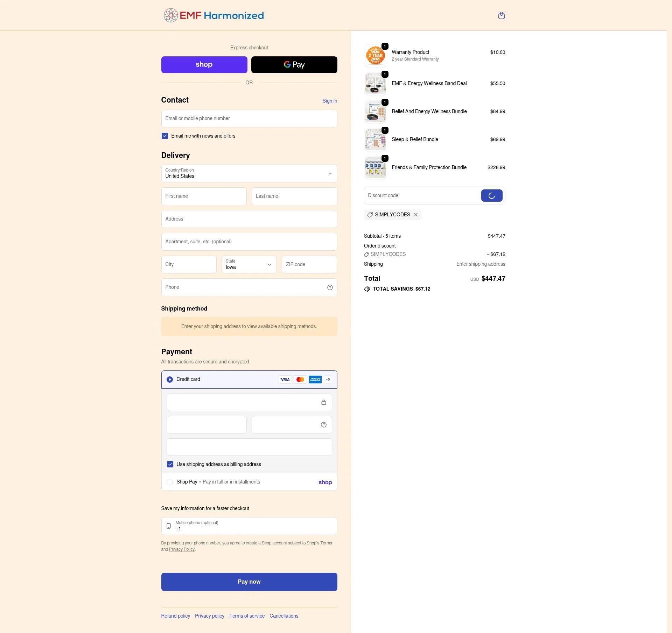Click the $447.47 total amount
Viewport: 672px width, 633px height.
tap(493, 279)
